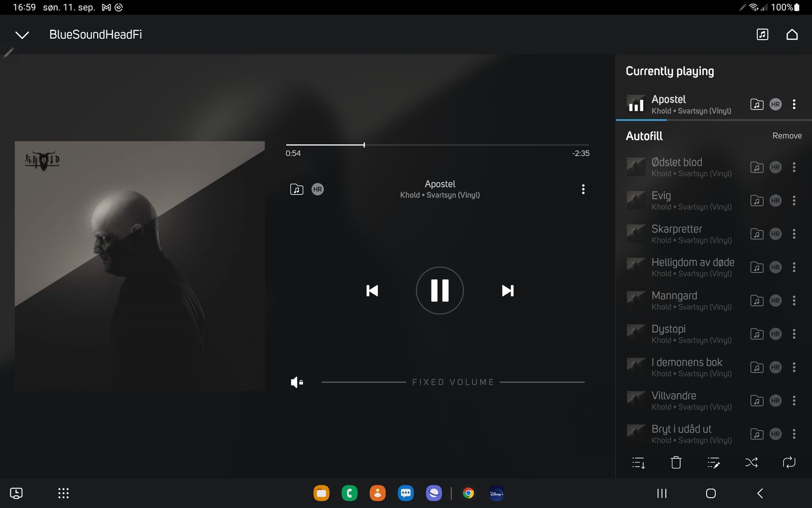Viewport: 812px width, 508px height.
Task: Open the library folder icon under progress bar
Action: tap(297, 189)
